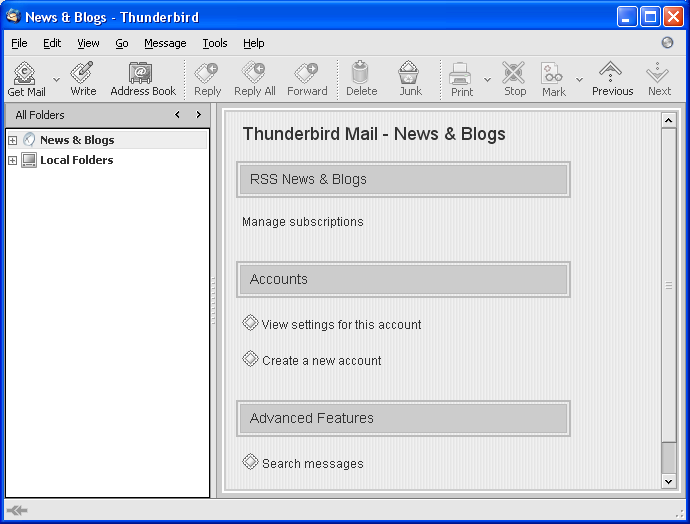The height and width of the screenshot is (524, 690).
Task: Open View settings for this account
Action: tap(341, 325)
